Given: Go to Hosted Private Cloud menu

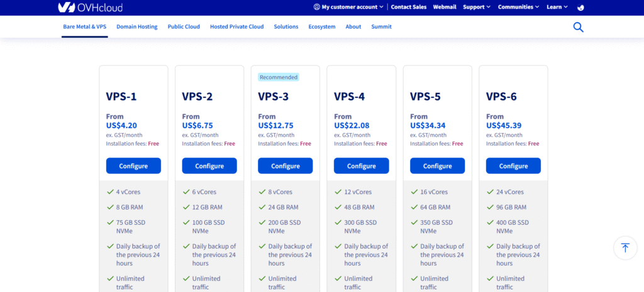Looking at the screenshot, I should click(236, 27).
